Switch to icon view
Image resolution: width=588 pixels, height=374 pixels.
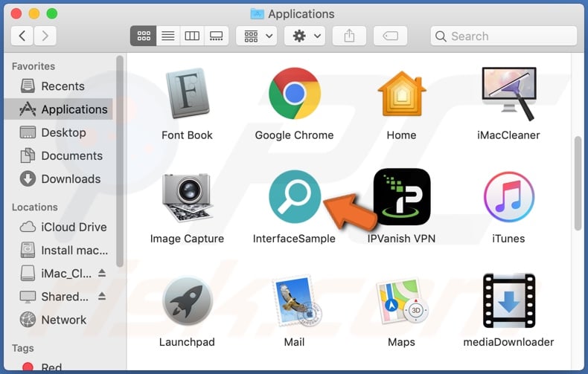tap(143, 36)
